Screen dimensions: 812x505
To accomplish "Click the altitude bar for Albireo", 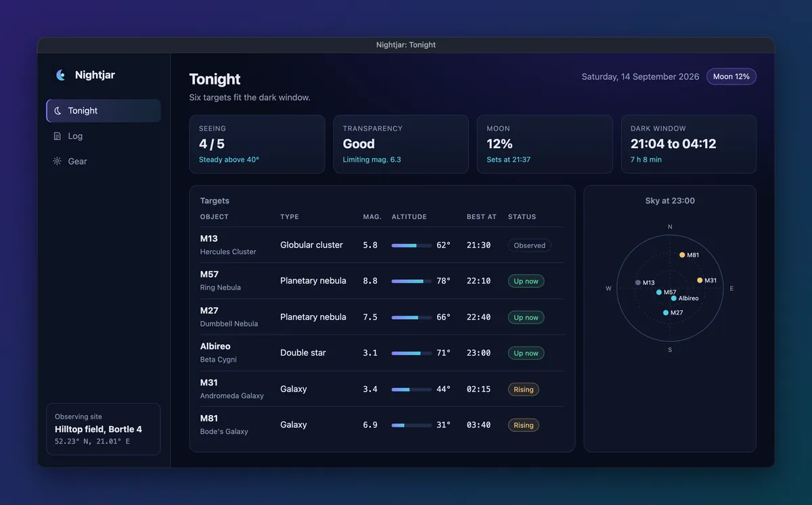I will 411,353.
